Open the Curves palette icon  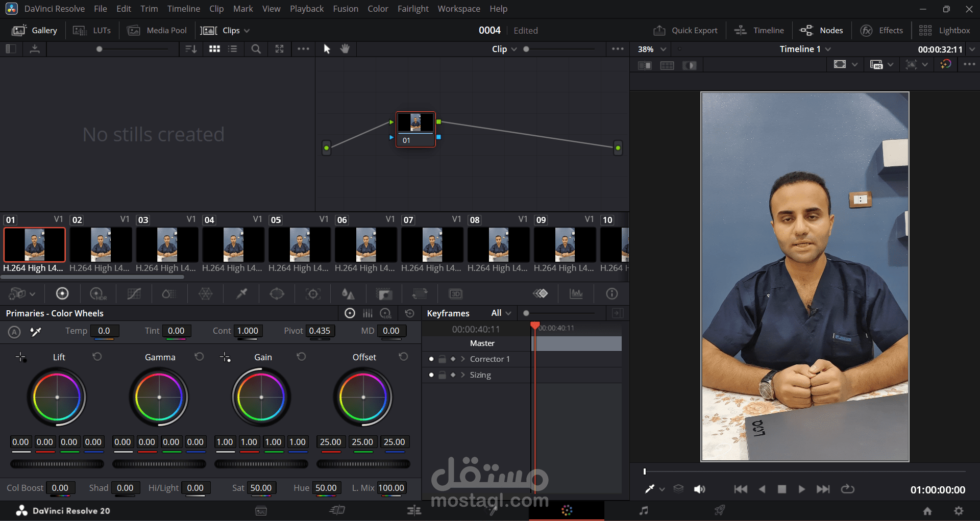[x=134, y=293]
